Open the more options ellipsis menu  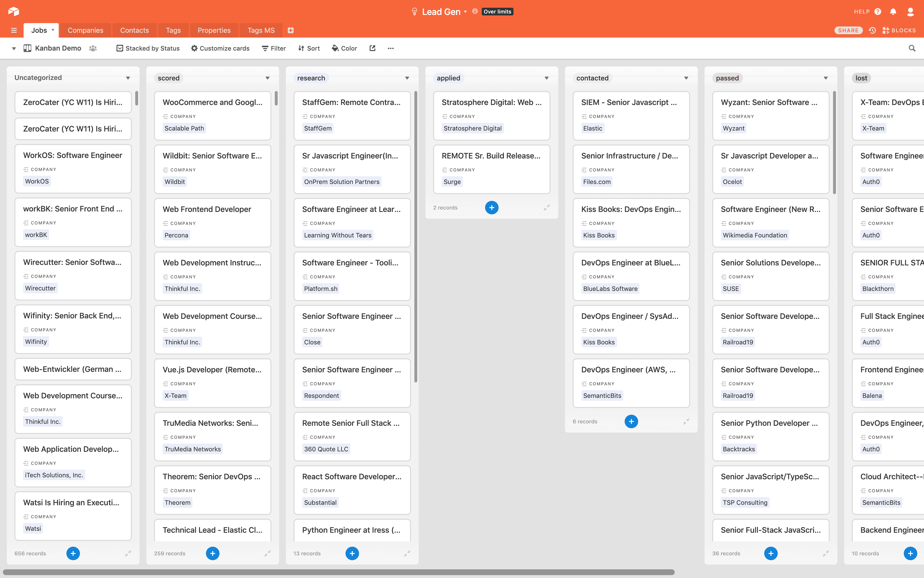391,48
